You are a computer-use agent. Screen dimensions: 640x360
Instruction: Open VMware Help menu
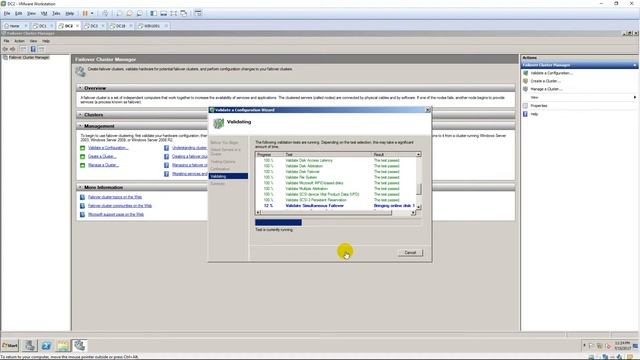(70, 13)
